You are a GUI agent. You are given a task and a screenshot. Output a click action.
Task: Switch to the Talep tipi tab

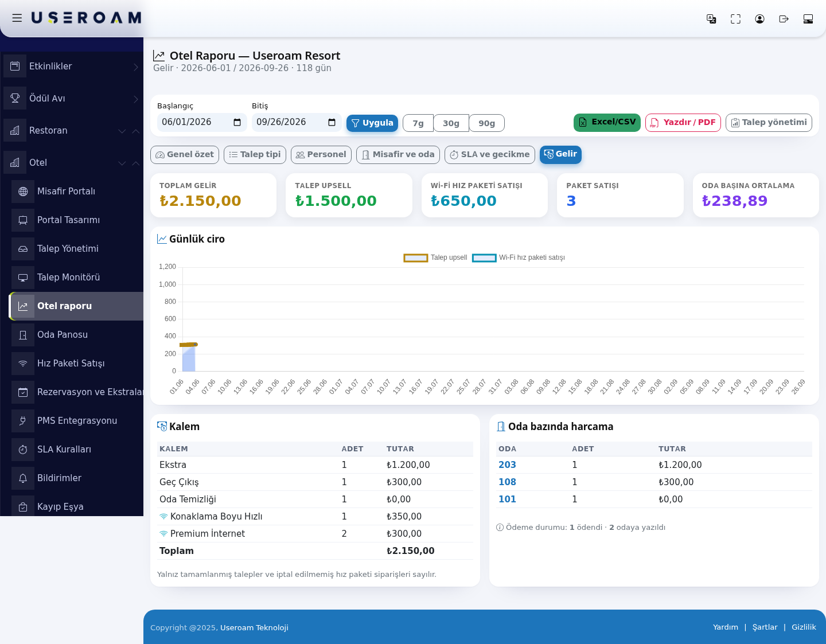click(x=255, y=155)
